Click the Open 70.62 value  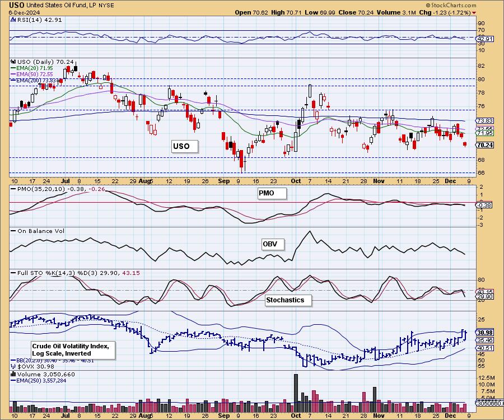250,12
